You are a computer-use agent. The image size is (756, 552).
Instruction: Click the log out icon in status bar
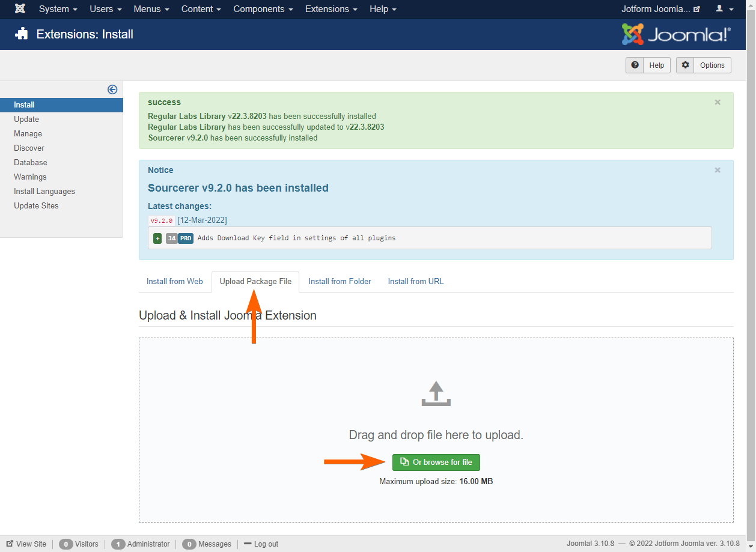(249, 544)
